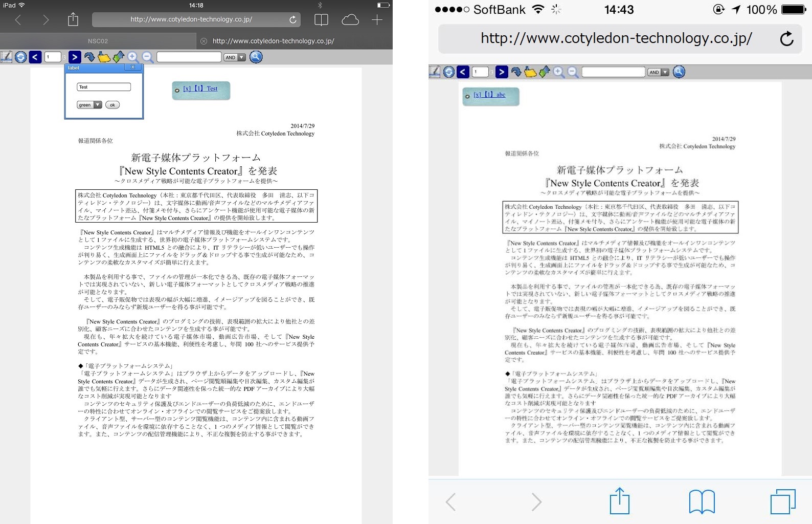Open bookmarks in iPhone Safari
Viewport: 812px width, 524px height.
point(702,501)
